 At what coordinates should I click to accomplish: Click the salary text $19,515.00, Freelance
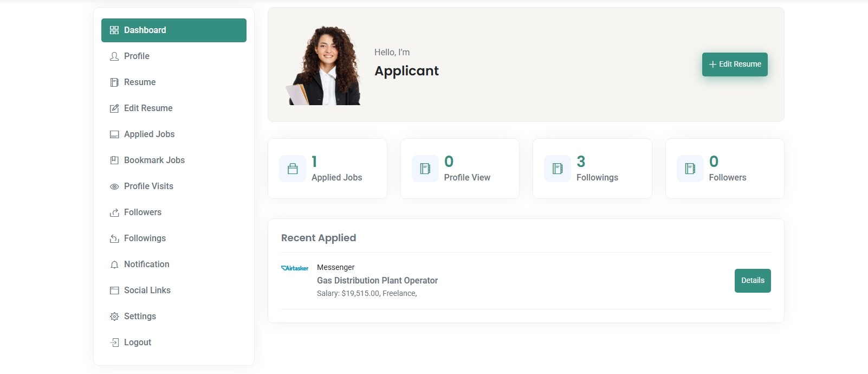click(x=367, y=294)
